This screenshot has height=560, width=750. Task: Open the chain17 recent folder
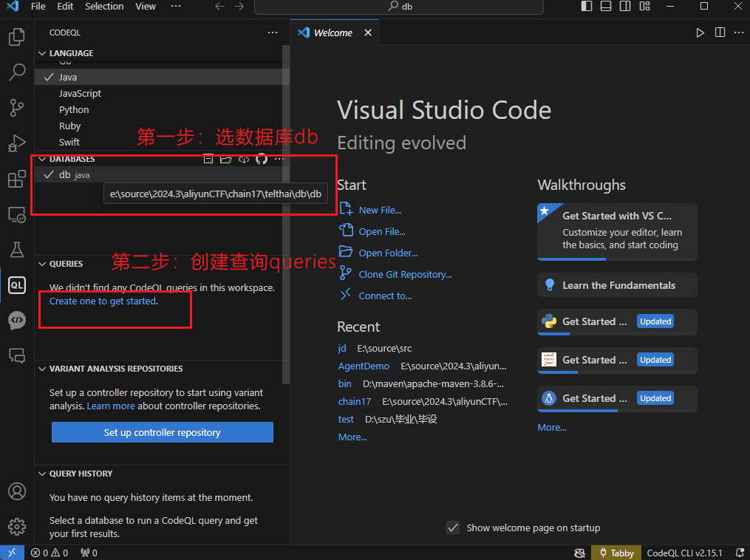355,401
